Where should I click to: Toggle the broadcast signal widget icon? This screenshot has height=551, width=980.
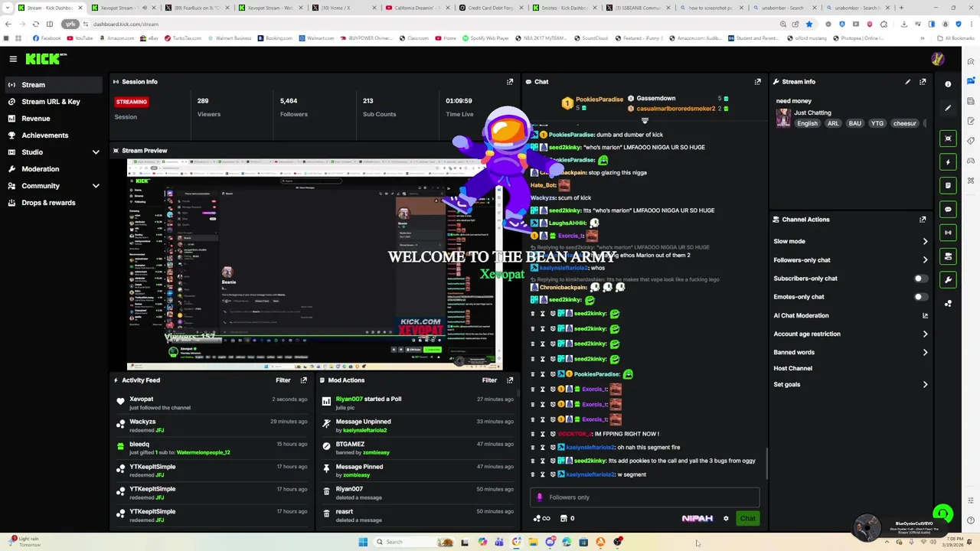pyautogui.click(x=948, y=233)
